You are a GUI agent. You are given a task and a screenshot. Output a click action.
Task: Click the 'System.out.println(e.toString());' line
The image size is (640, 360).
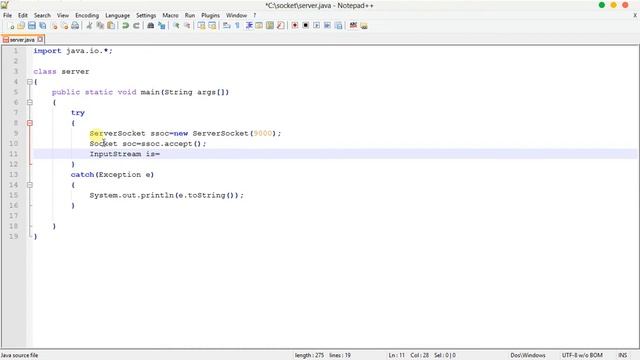[167, 196]
